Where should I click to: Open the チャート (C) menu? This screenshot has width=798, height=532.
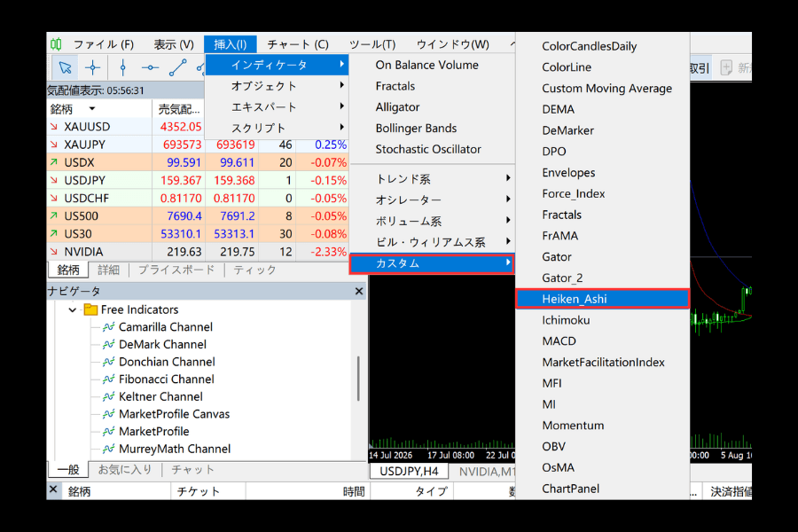point(298,45)
